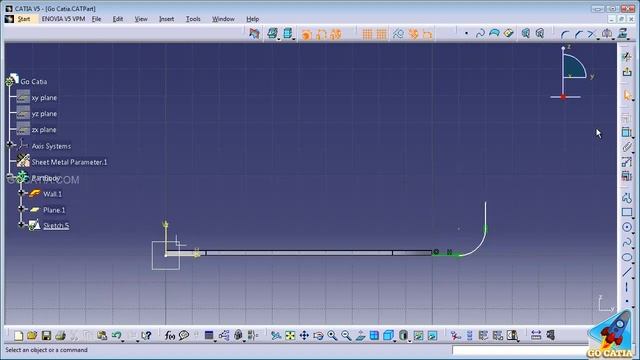The height and width of the screenshot is (360, 640).
Task: Toggle the first Grid display icon
Action: tap(367, 34)
